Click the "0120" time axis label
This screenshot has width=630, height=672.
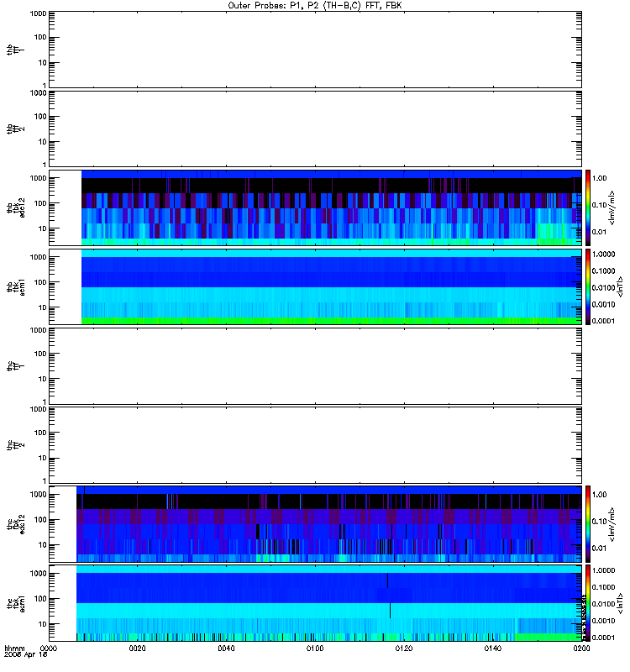click(x=404, y=648)
